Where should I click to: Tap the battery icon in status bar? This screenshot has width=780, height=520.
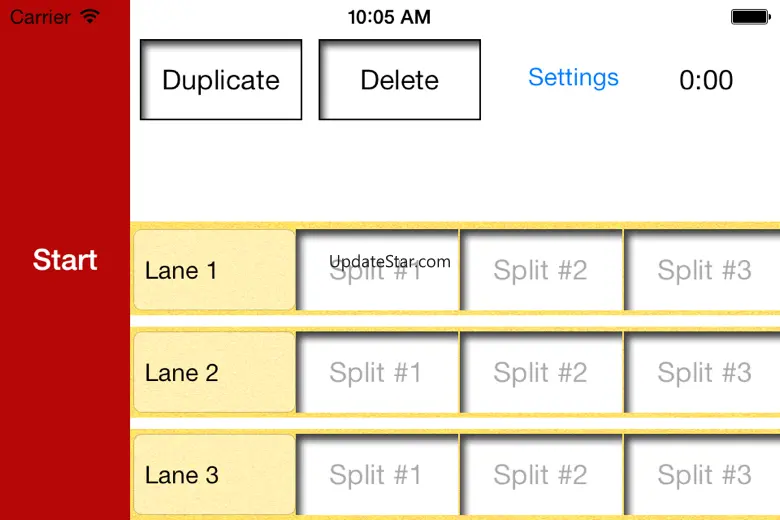pyautogui.click(x=750, y=17)
